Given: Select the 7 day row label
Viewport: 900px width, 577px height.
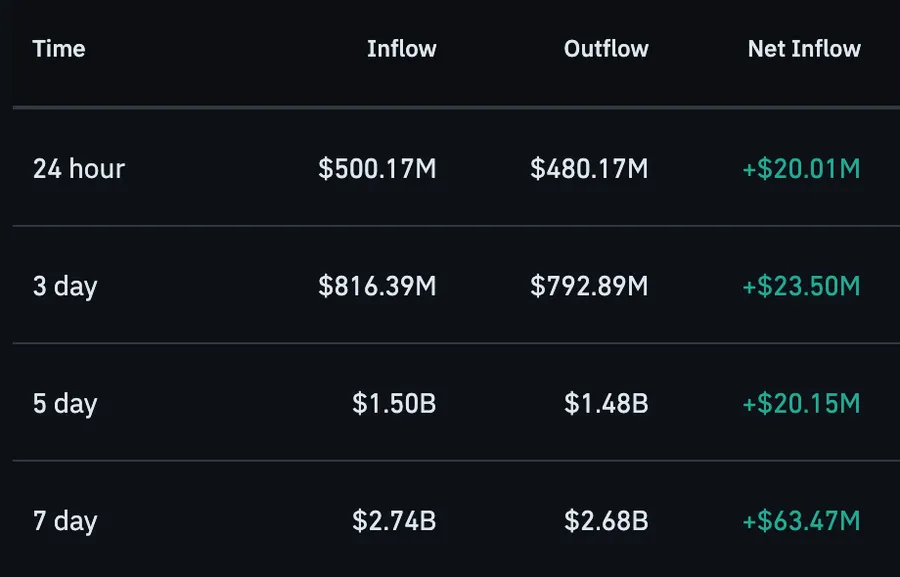Looking at the screenshot, I should (x=65, y=521).
